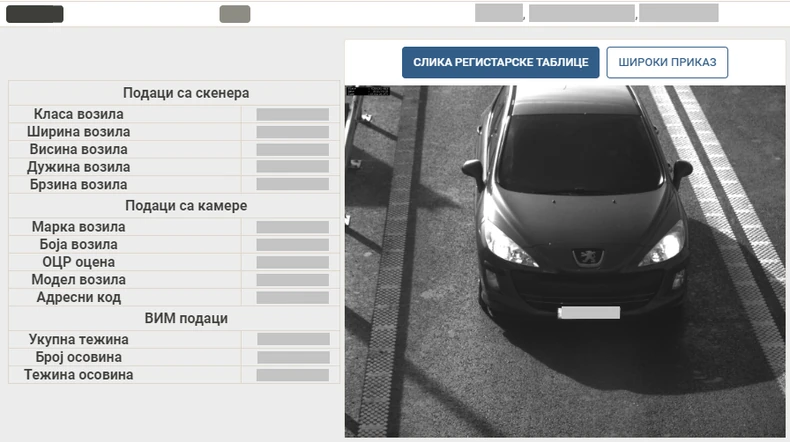
Task: Select the ОЦР оцена row
Action: pos(174,263)
